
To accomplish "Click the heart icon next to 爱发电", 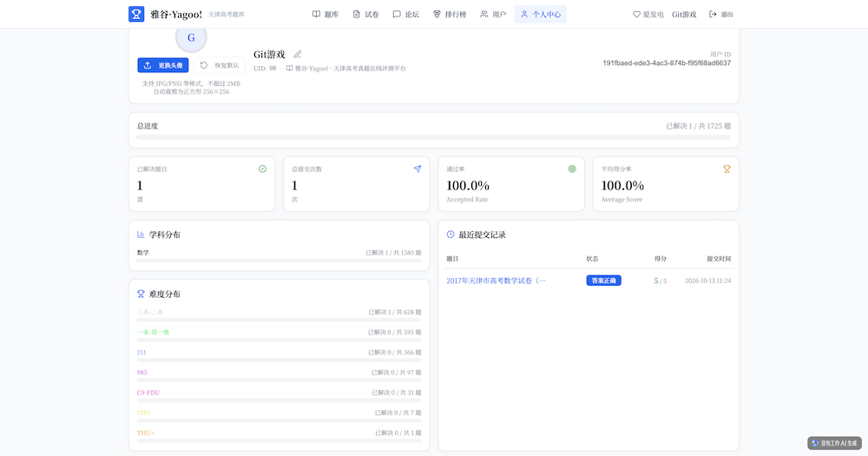I will click(x=636, y=15).
